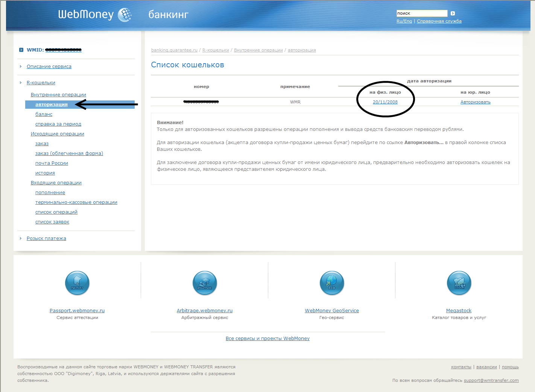
Task: Click вакансии footer link
Action: coord(486,367)
